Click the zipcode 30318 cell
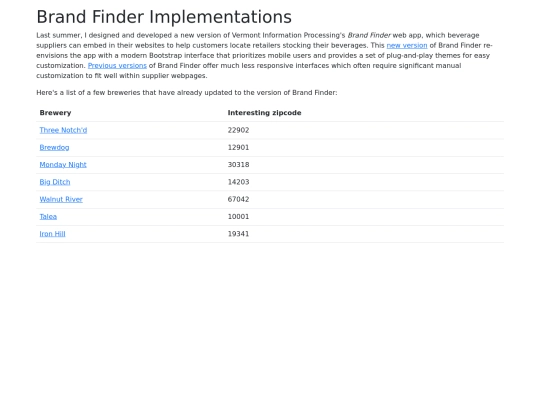This screenshot has width=540, height=405. pos(238,165)
